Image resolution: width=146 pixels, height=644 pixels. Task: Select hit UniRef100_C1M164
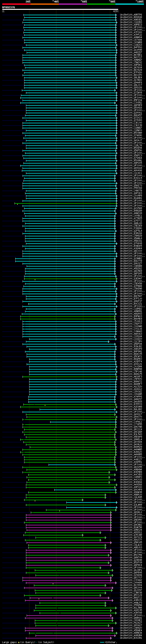click(x=131, y=337)
